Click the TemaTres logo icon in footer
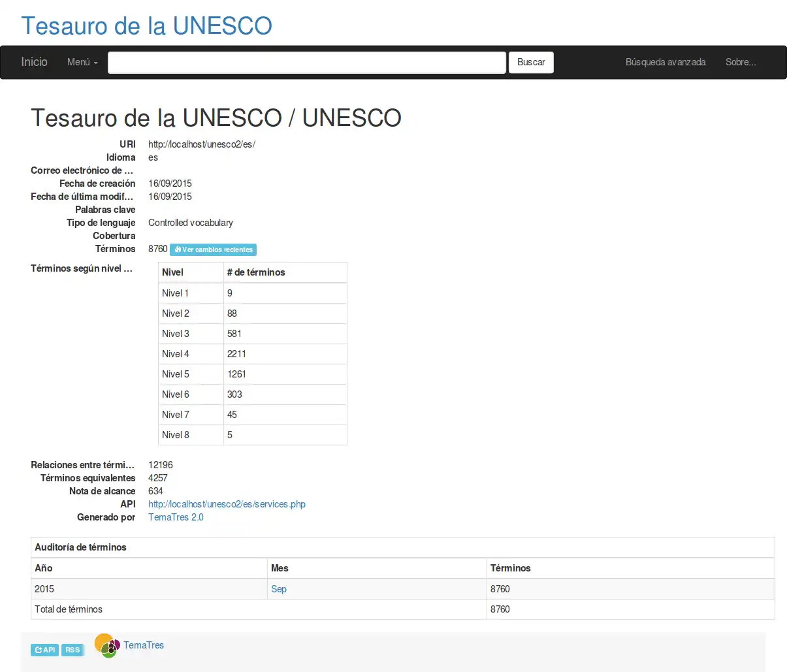This screenshot has width=787, height=672. (107, 646)
